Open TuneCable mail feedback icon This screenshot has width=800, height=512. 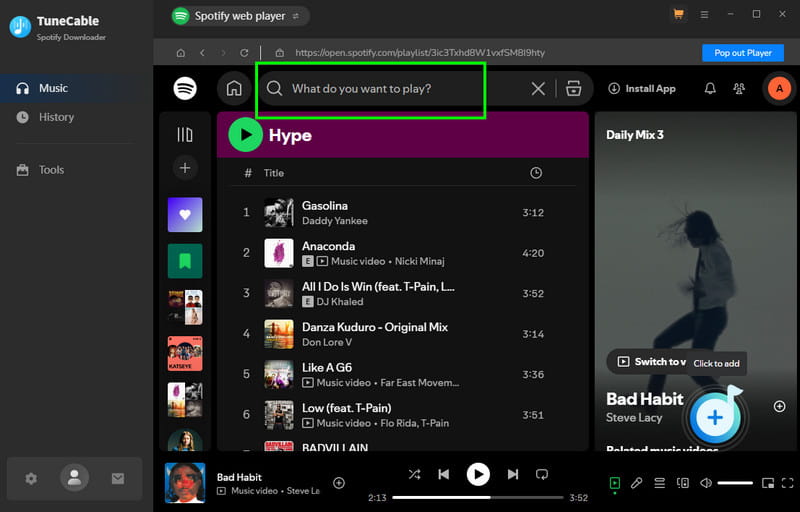pyautogui.click(x=118, y=478)
